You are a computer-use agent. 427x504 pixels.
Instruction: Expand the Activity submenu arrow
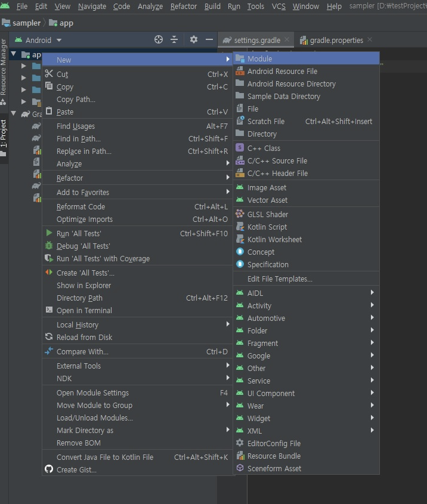pos(372,305)
